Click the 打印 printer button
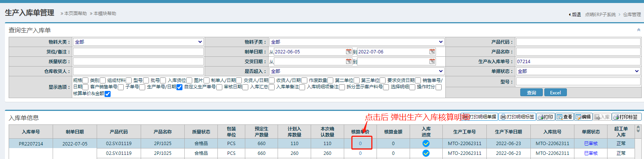This screenshot has width=644, height=159. 546,117
